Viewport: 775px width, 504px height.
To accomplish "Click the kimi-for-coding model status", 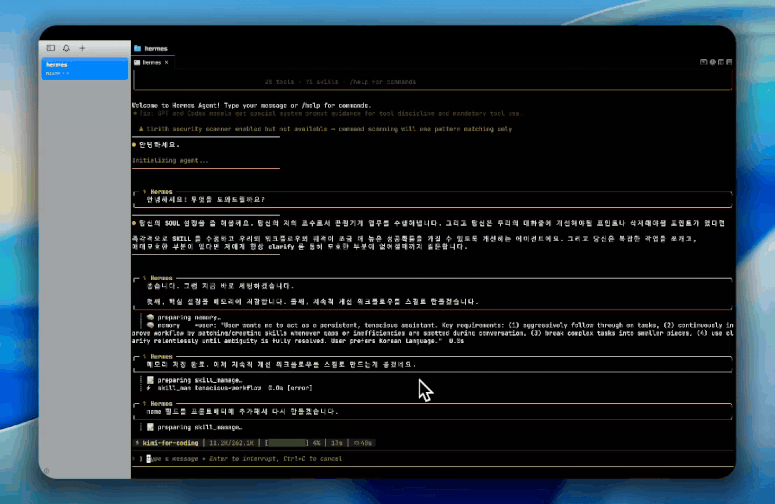I will point(170,443).
